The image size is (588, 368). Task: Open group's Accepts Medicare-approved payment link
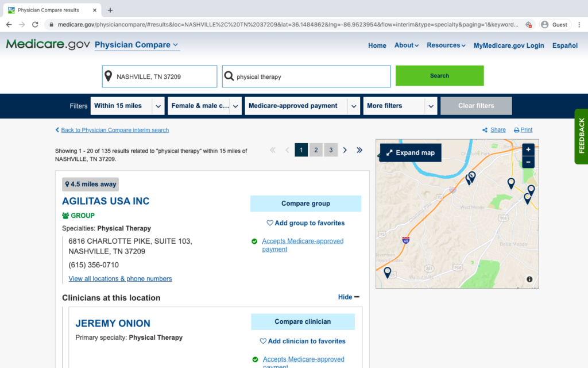pos(303,245)
